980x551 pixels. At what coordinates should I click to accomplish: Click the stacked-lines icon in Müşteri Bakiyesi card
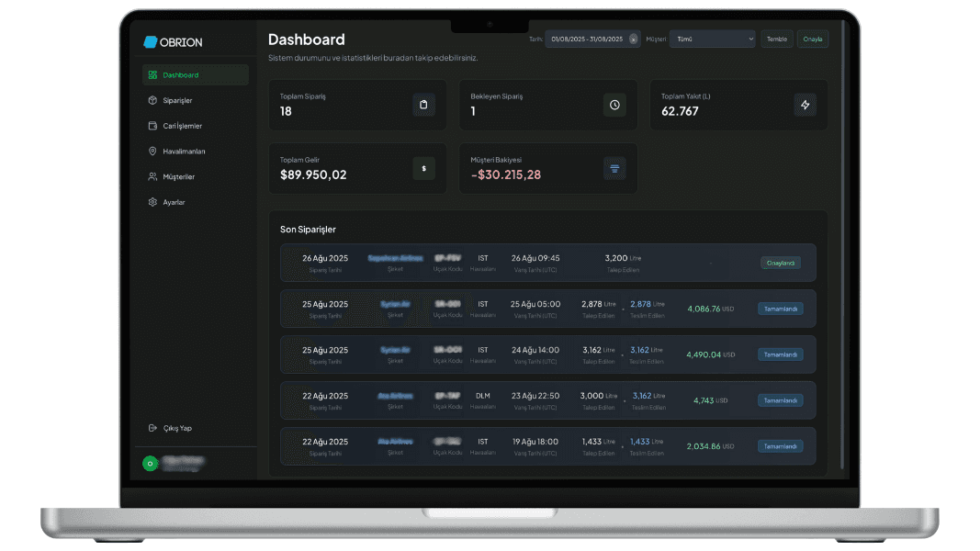[x=614, y=168]
